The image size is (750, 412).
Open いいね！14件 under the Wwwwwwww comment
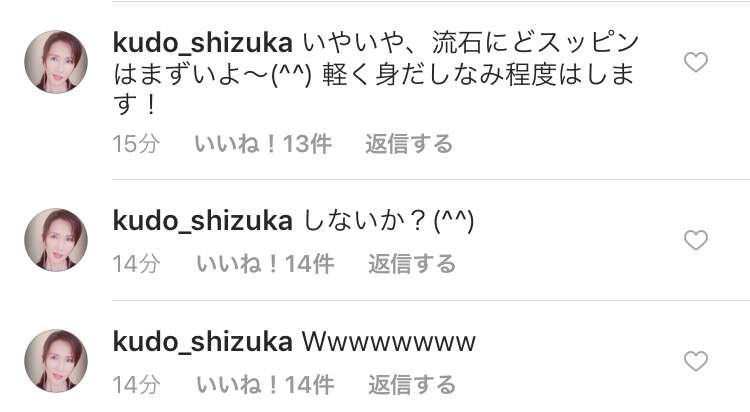(265, 385)
